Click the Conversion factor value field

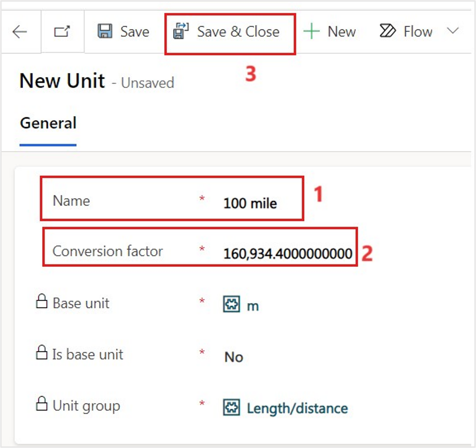pyautogui.click(x=287, y=254)
